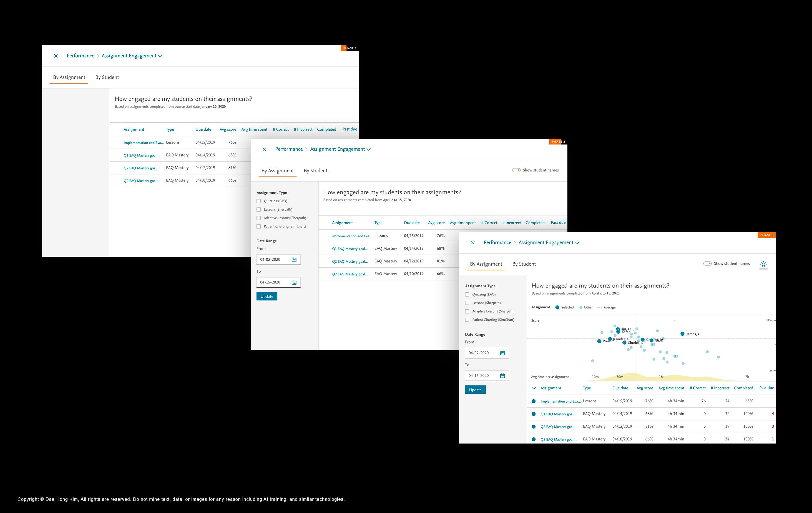Image resolution: width=812 pixels, height=513 pixels.
Task: Open the To date calendar icon in Phase 3
Action: click(x=502, y=376)
